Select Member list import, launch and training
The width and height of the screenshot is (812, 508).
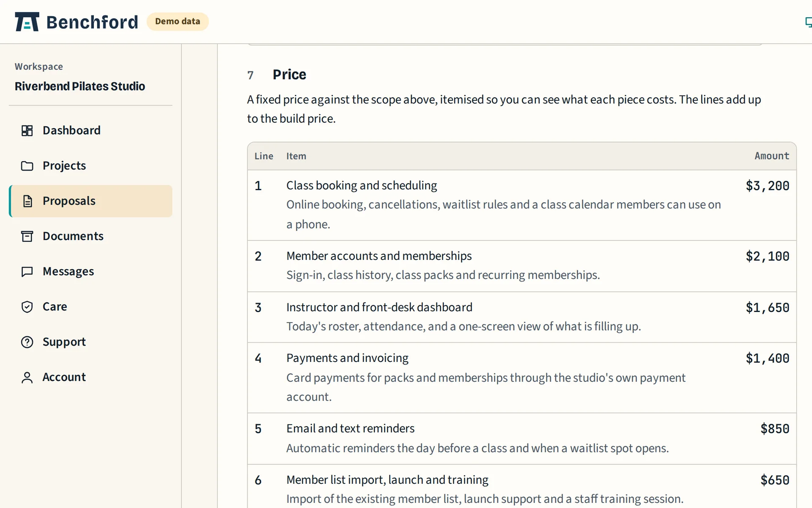click(x=387, y=480)
